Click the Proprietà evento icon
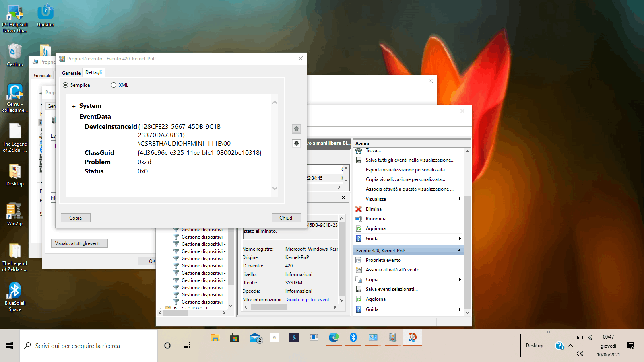This screenshot has width=644, height=362. [x=359, y=260]
